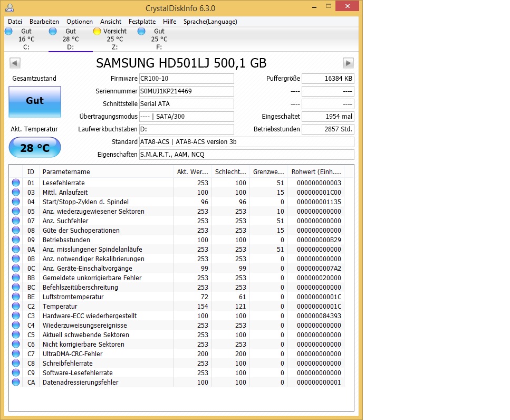Viewport: 510px width, 420px height.
Task: Click the Akt. Wer... column header
Action: coord(192,172)
